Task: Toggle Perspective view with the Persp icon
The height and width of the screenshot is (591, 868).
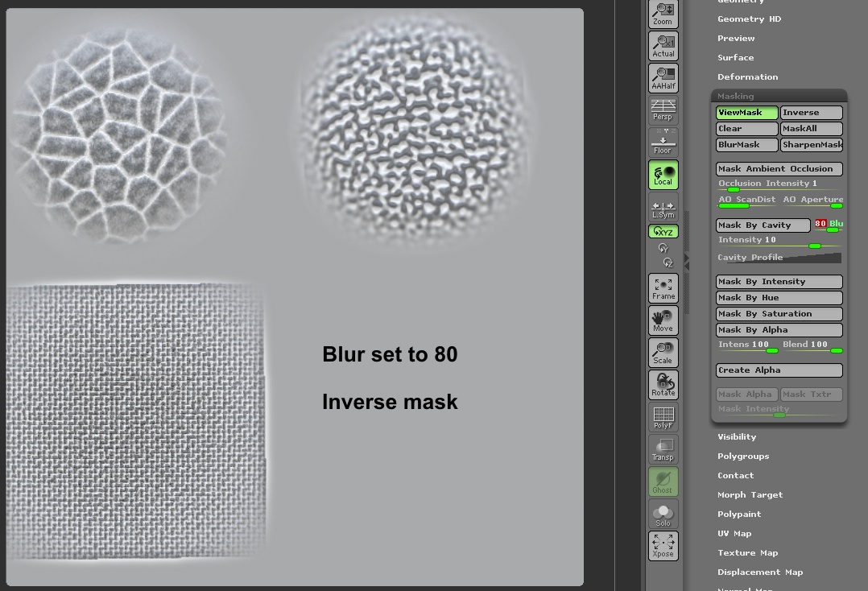Action: pos(663,110)
